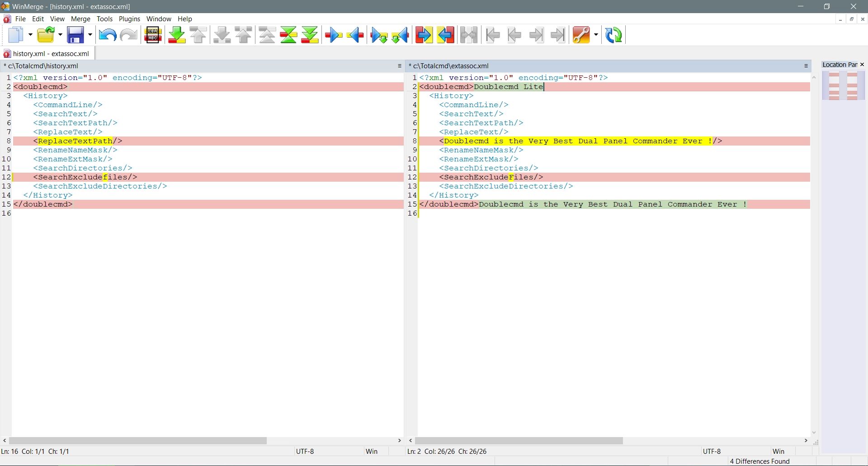868x466 pixels.
Task: Click right pane vertical scroll-down arrow
Action: pos(814,433)
